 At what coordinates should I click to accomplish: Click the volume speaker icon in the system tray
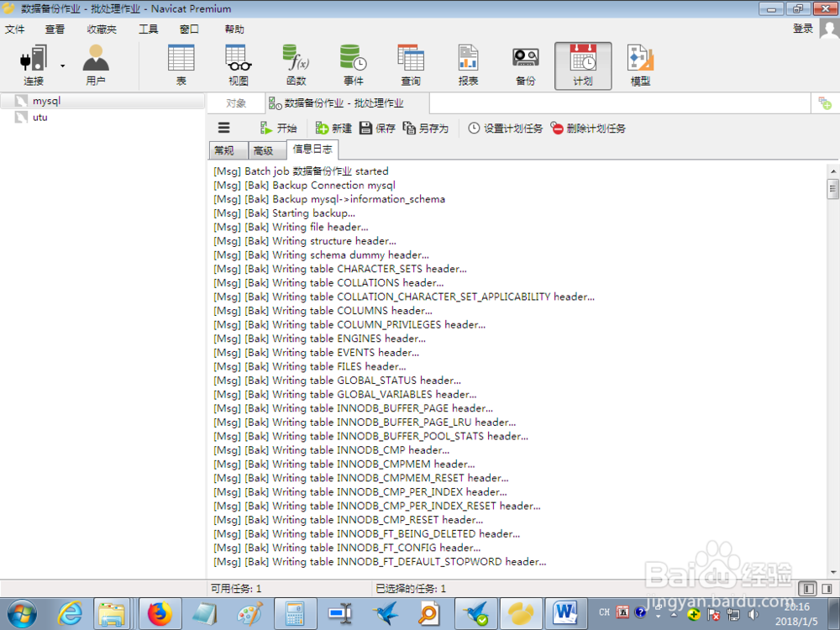pyautogui.click(x=753, y=614)
